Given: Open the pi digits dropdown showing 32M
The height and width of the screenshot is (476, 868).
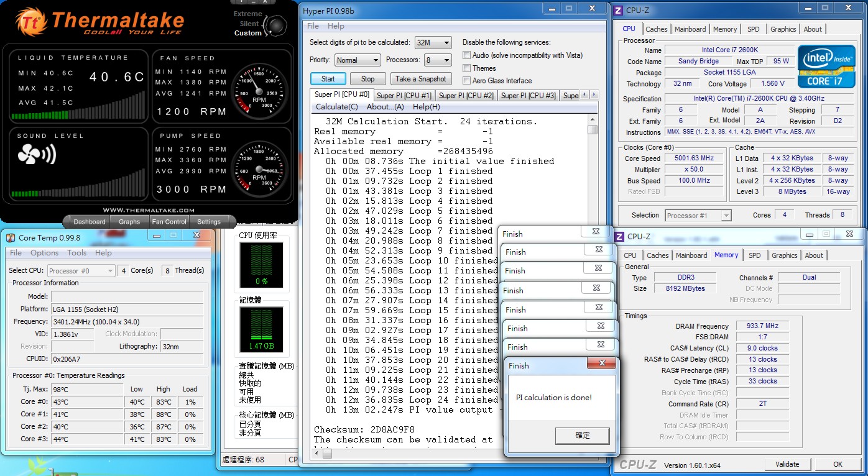Looking at the screenshot, I should point(433,42).
